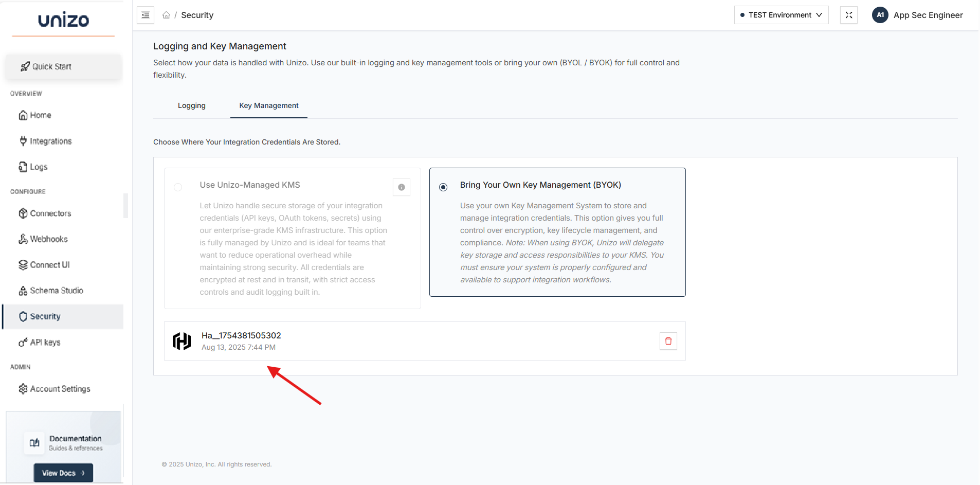Open Integrations page
The height and width of the screenshot is (485, 980).
[x=63, y=141]
